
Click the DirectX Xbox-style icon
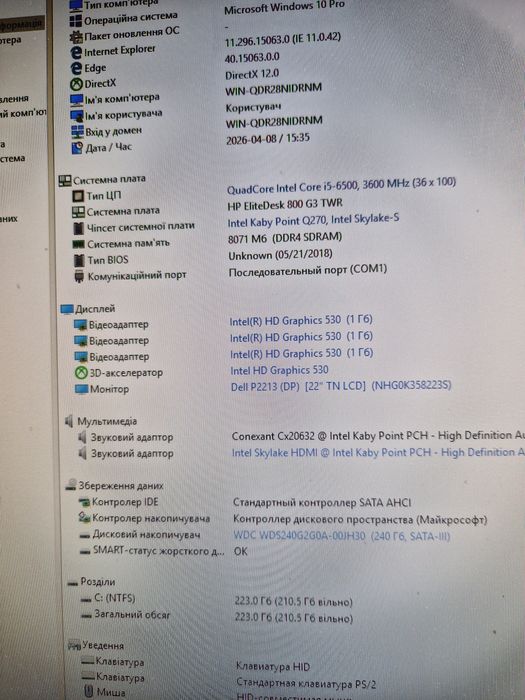click(x=76, y=84)
